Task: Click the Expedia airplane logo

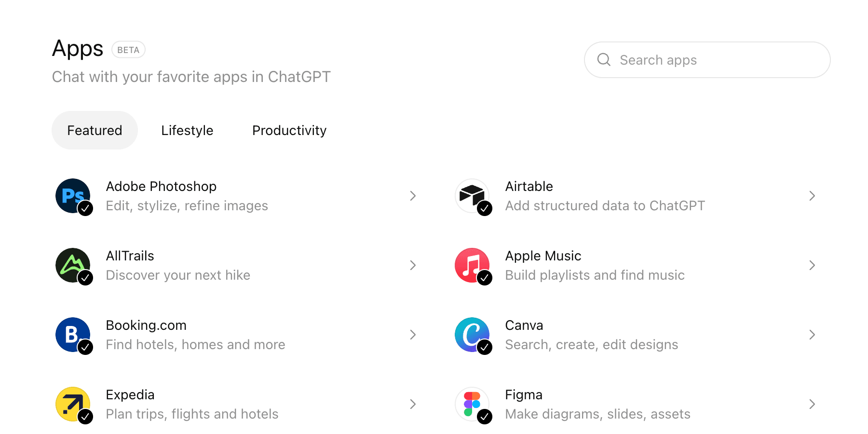Action: click(73, 404)
